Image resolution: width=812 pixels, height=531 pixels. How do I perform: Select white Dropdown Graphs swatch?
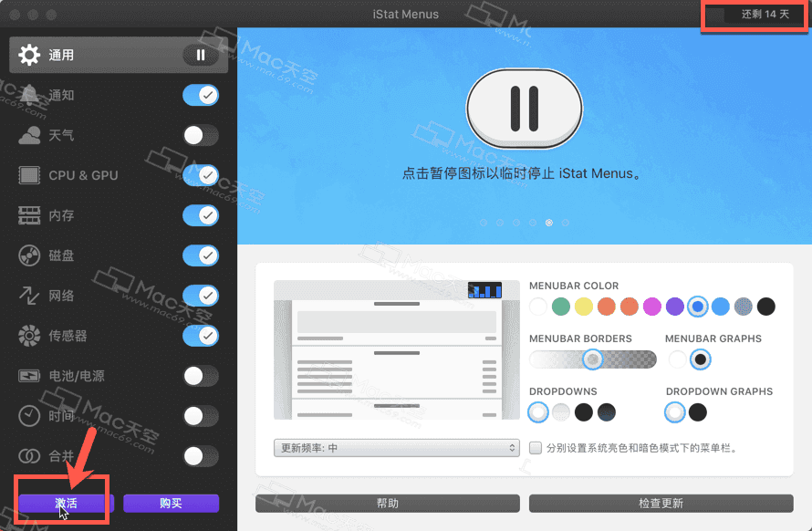click(675, 412)
